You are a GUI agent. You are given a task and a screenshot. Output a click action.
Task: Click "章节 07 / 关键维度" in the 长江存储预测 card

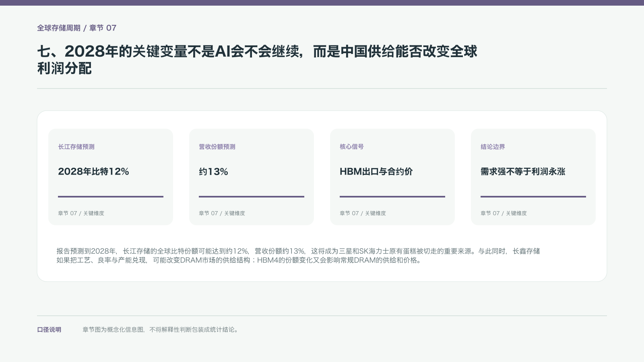point(81,213)
